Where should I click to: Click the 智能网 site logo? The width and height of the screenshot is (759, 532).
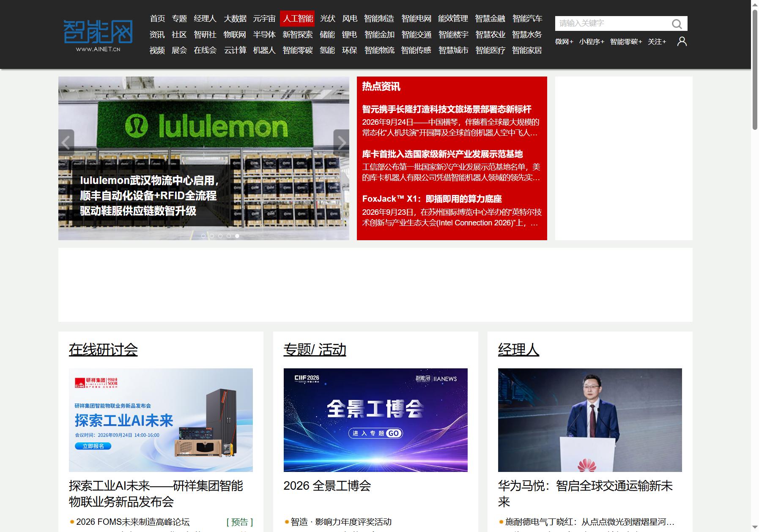(98, 35)
